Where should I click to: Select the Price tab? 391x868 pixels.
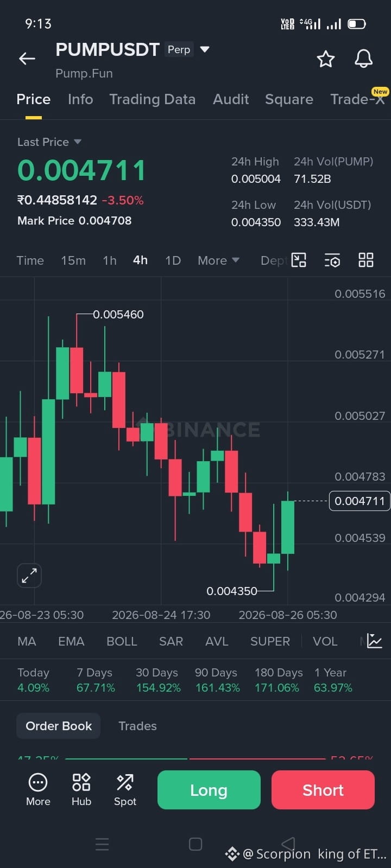click(x=34, y=99)
